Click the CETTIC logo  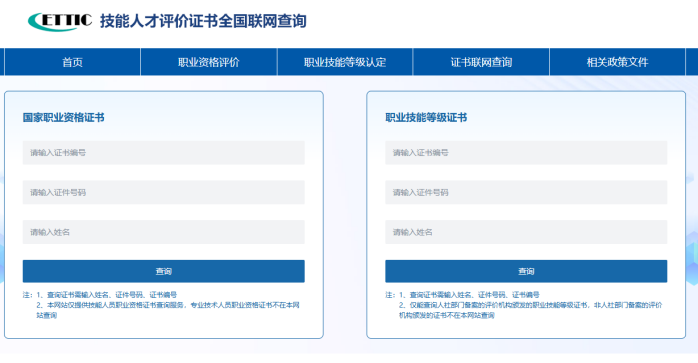[x=60, y=21]
